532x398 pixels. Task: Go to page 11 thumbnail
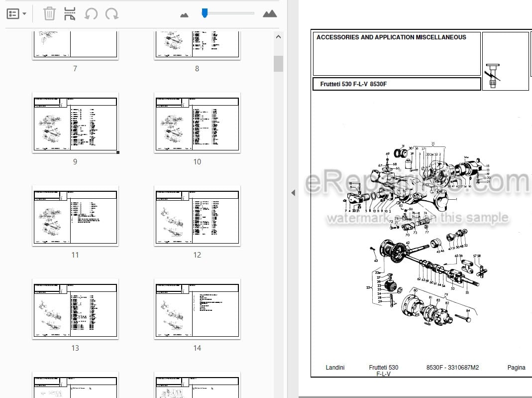pyautogui.click(x=75, y=216)
